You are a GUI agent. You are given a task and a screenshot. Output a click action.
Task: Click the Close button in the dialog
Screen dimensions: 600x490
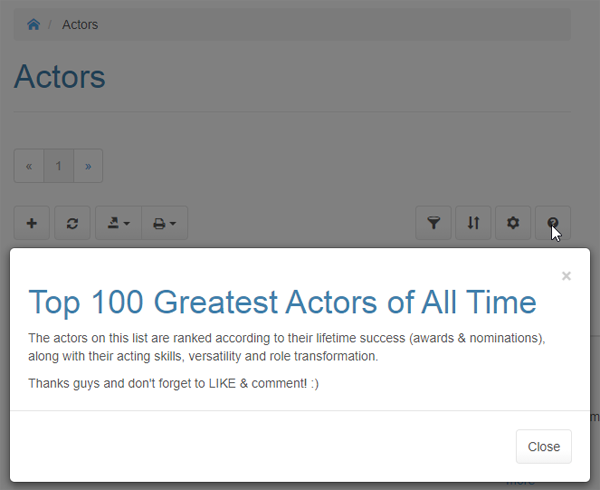tap(543, 446)
